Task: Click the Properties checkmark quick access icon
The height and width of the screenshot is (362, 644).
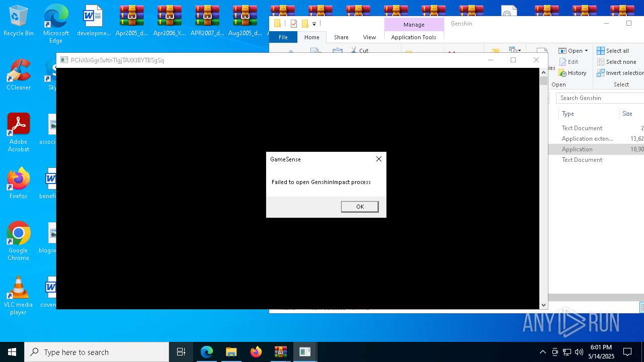Action: 294,24
